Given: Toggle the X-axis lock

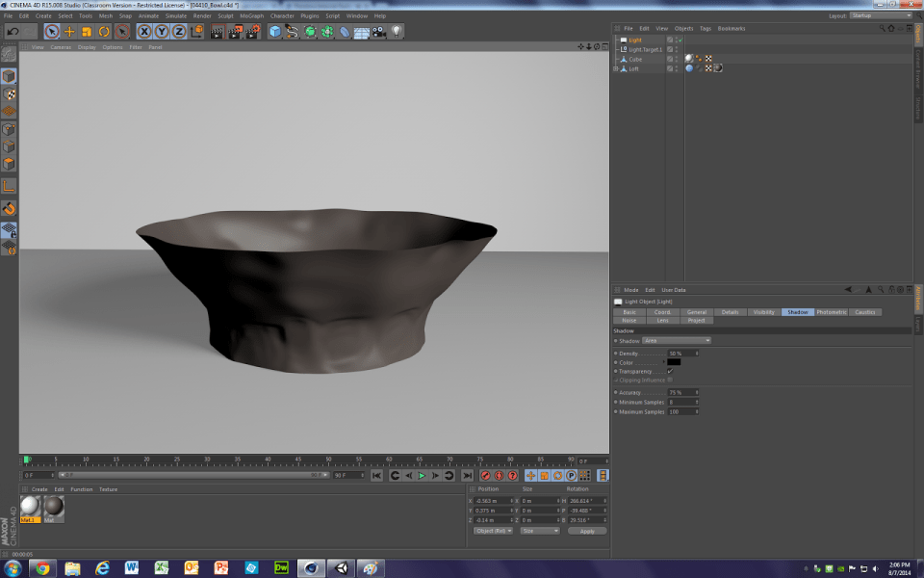Looking at the screenshot, I should [x=143, y=32].
